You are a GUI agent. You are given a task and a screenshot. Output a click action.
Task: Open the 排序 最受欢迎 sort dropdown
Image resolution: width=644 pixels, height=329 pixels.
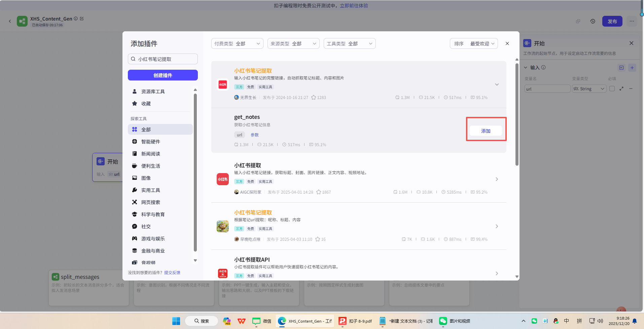pos(474,43)
